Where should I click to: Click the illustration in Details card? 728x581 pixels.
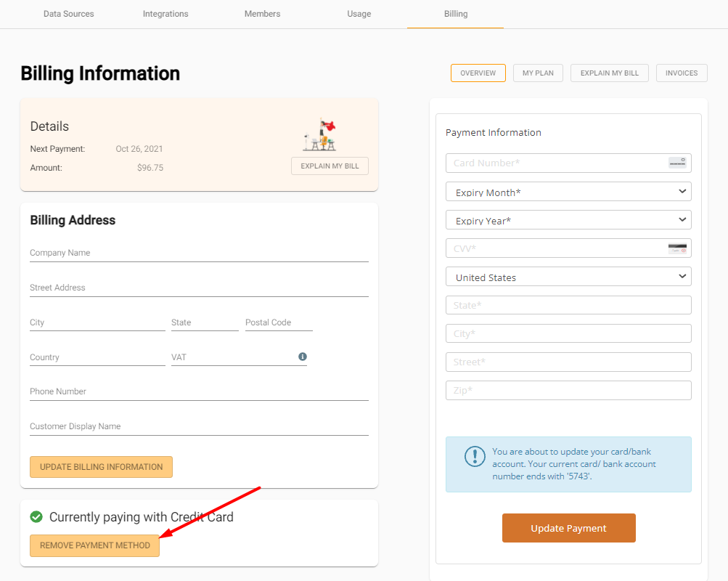tap(320, 135)
